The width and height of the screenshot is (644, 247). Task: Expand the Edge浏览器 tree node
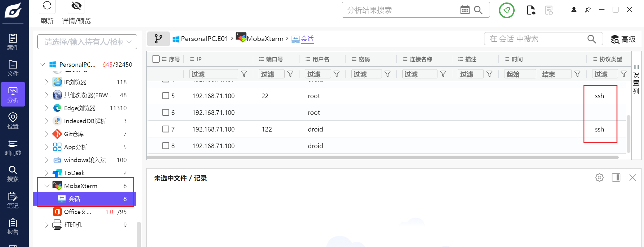click(x=47, y=108)
